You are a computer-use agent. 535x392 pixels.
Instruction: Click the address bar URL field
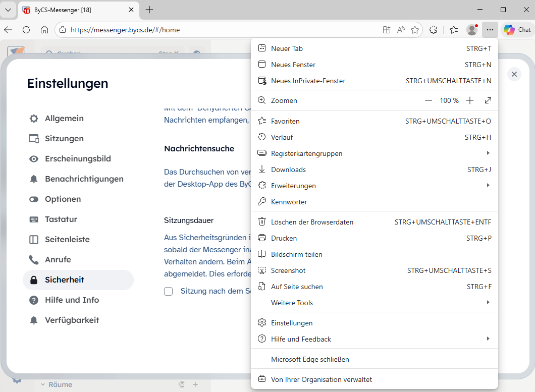pos(222,30)
